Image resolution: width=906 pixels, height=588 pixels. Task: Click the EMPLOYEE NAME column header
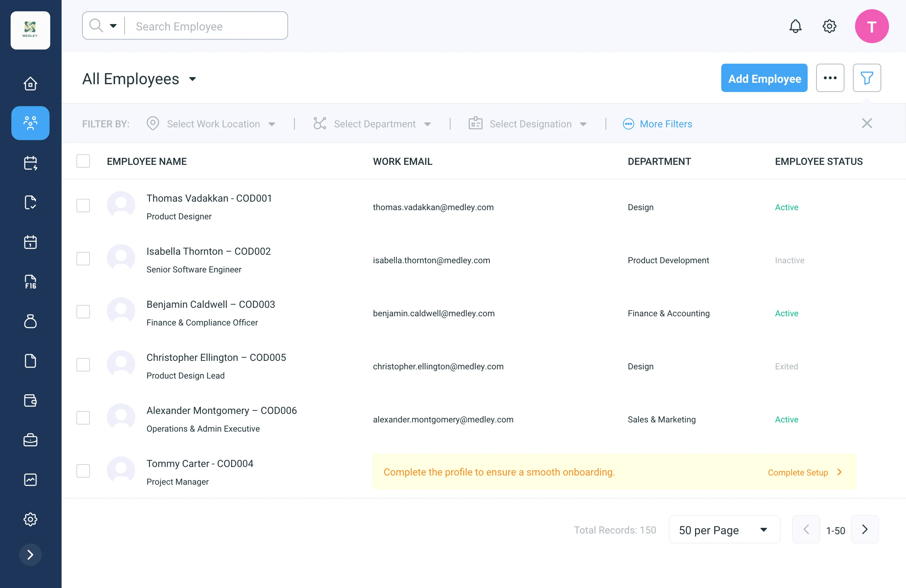(x=147, y=161)
